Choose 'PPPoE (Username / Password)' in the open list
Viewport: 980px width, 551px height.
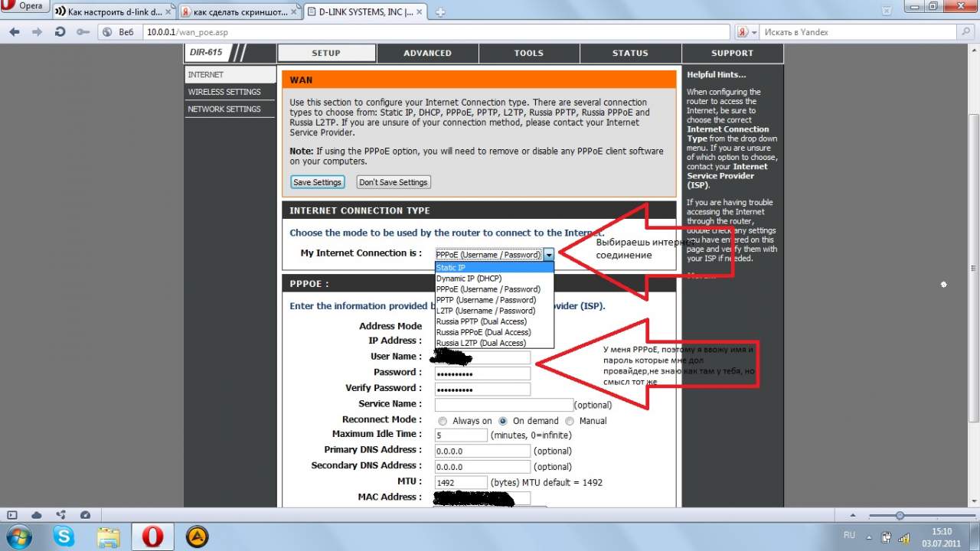494,289
